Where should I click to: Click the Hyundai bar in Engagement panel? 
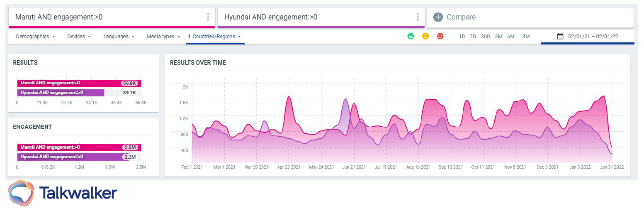click(72, 157)
